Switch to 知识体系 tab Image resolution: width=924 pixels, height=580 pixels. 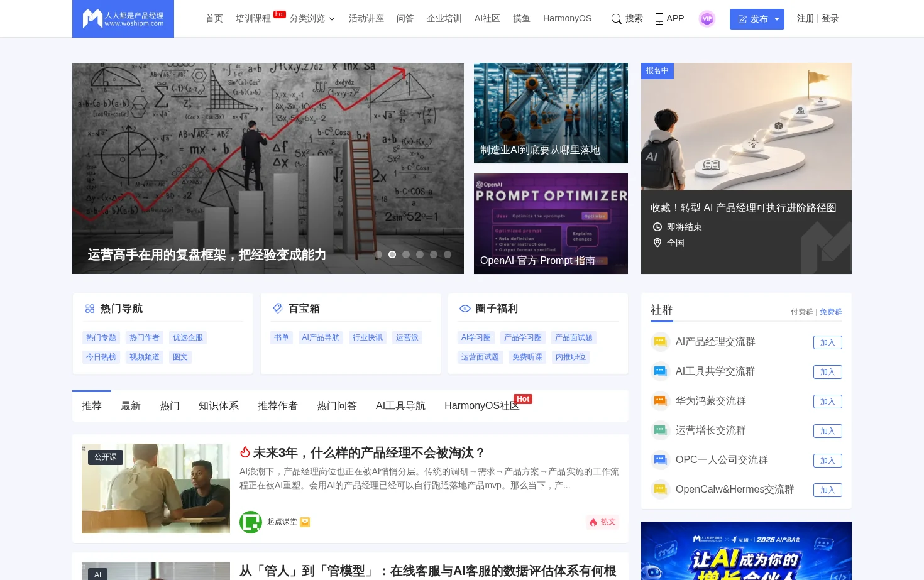tap(219, 406)
